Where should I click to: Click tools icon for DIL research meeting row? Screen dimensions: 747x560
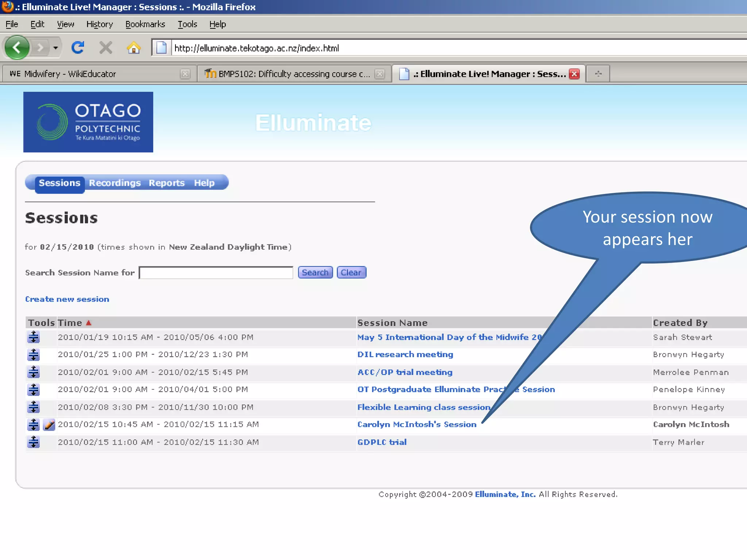click(x=33, y=354)
